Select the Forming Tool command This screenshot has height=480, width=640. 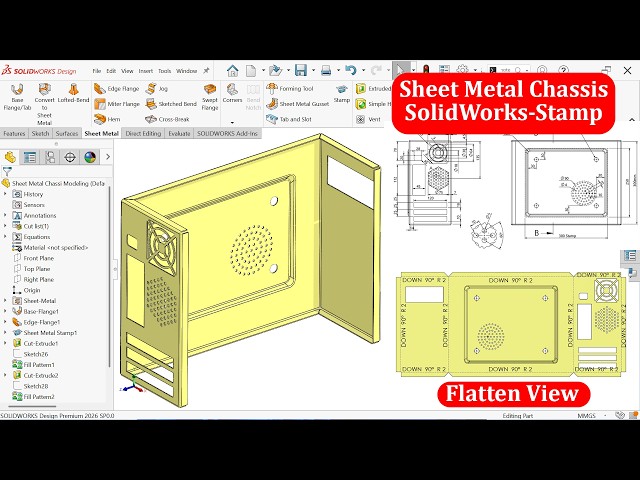point(290,89)
